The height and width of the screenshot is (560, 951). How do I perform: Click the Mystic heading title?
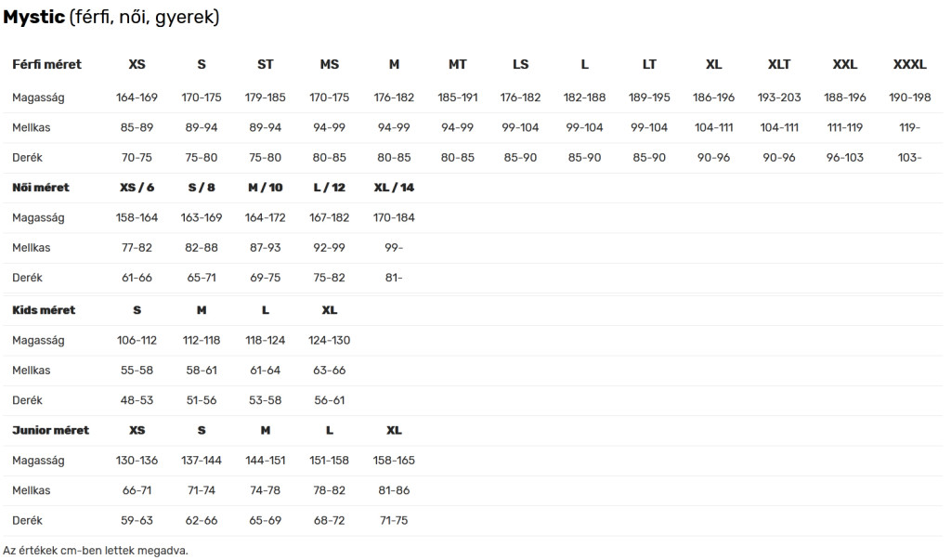click(x=111, y=17)
